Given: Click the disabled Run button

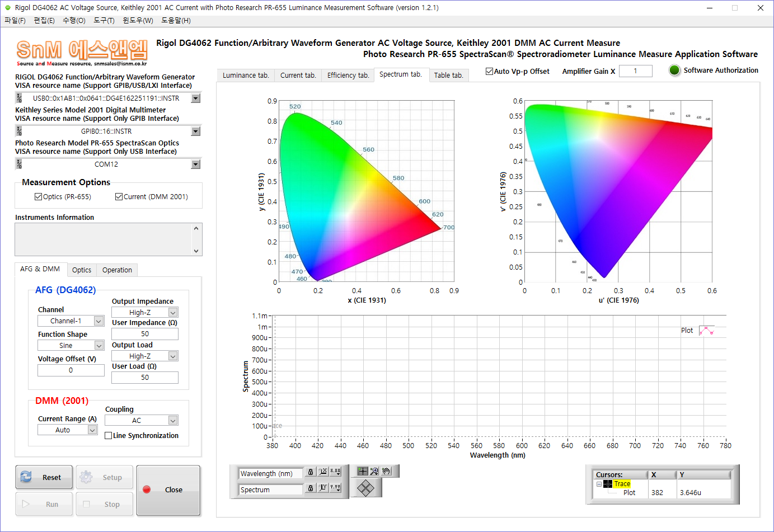Looking at the screenshot, I should [x=44, y=504].
